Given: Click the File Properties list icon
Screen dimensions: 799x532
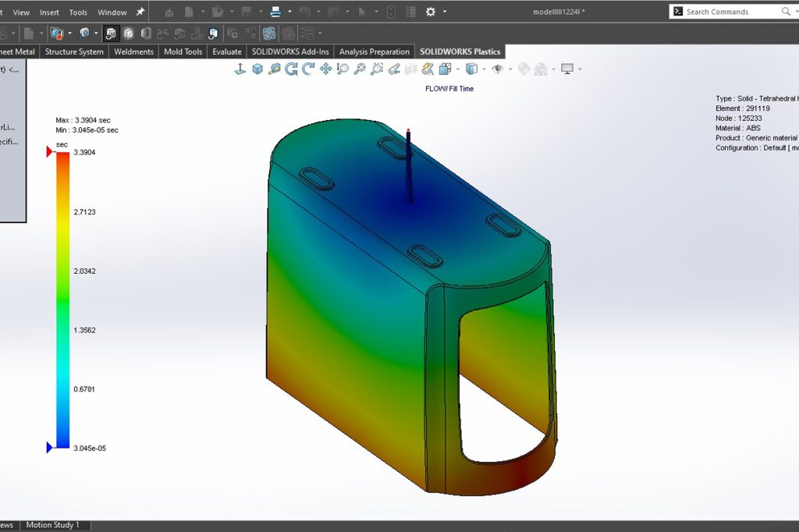Looking at the screenshot, I should [x=410, y=12].
